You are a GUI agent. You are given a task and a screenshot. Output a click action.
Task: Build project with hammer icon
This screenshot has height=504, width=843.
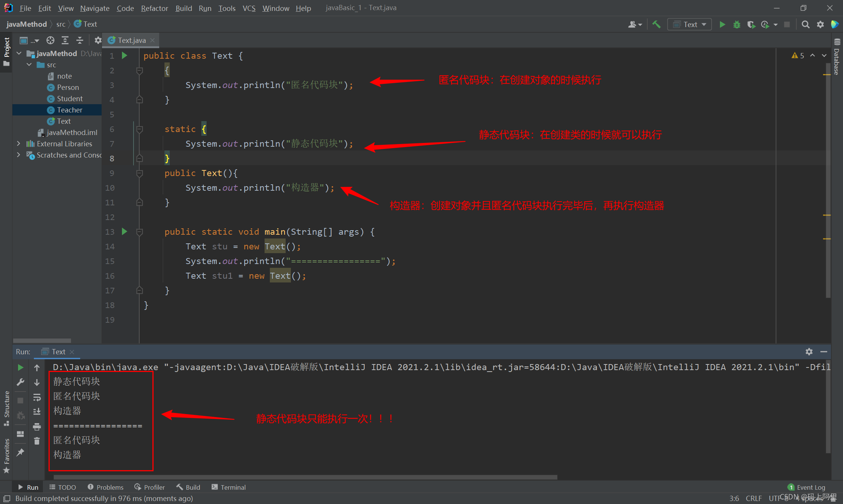tap(656, 24)
